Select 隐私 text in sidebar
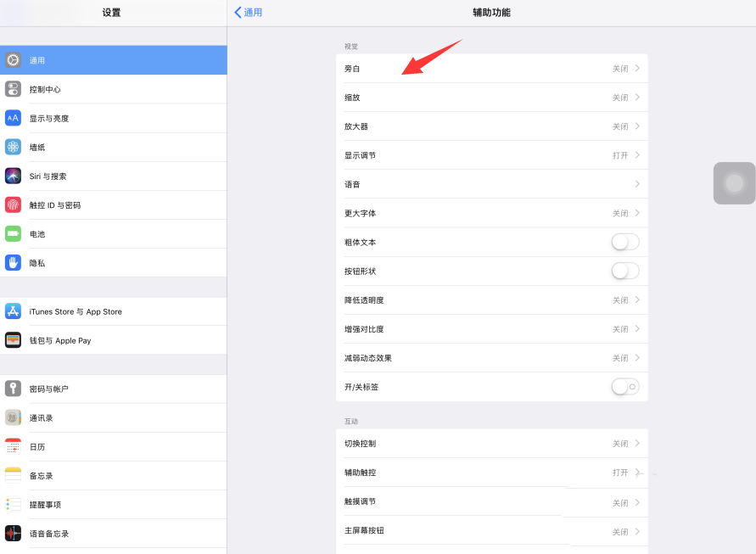The height and width of the screenshot is (554, 756). [37, 263]
